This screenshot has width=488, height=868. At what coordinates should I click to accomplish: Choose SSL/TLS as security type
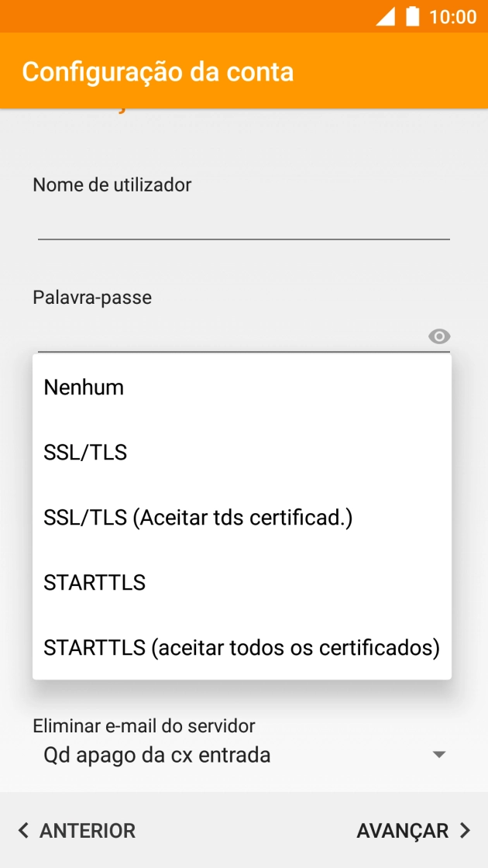pos(85,453)
